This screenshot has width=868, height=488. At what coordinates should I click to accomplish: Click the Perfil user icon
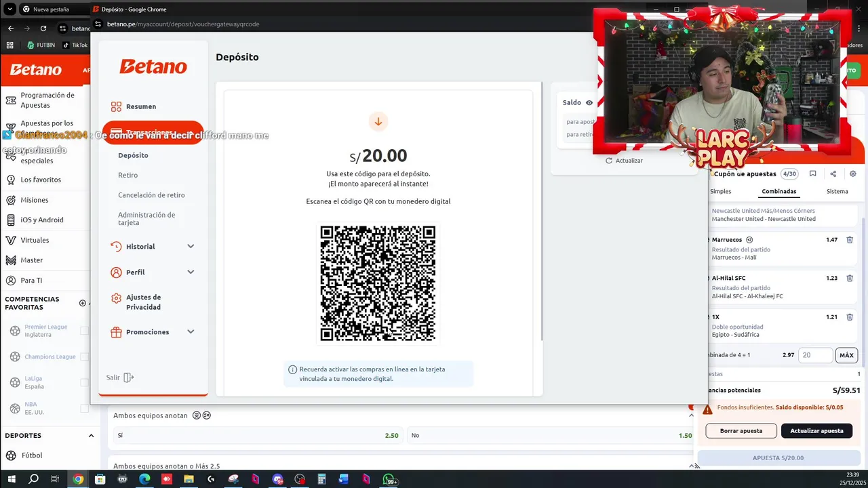pos(116,272)
